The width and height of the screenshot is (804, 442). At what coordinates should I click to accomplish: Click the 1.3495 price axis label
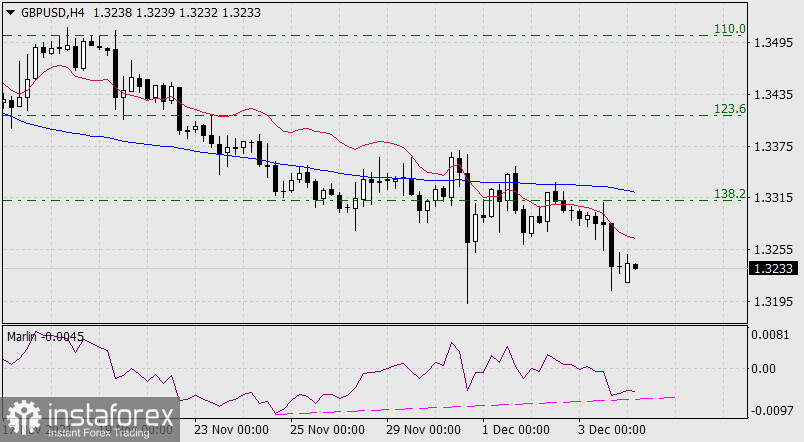coord(774,44)
